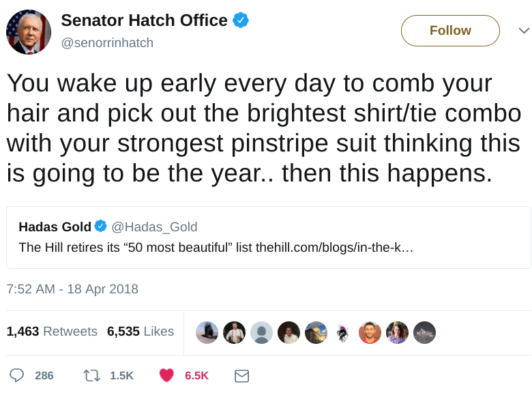The height and width of the screenshot is (393, 532).
Task: Open the Senator Hatch Office display name
Action: pos(144,20)
